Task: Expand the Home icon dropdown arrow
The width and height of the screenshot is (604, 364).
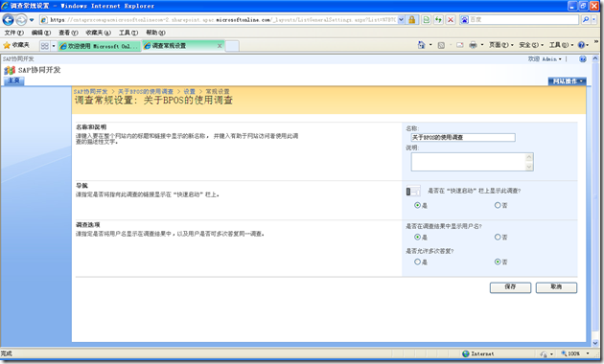Action: pos(430,45)
